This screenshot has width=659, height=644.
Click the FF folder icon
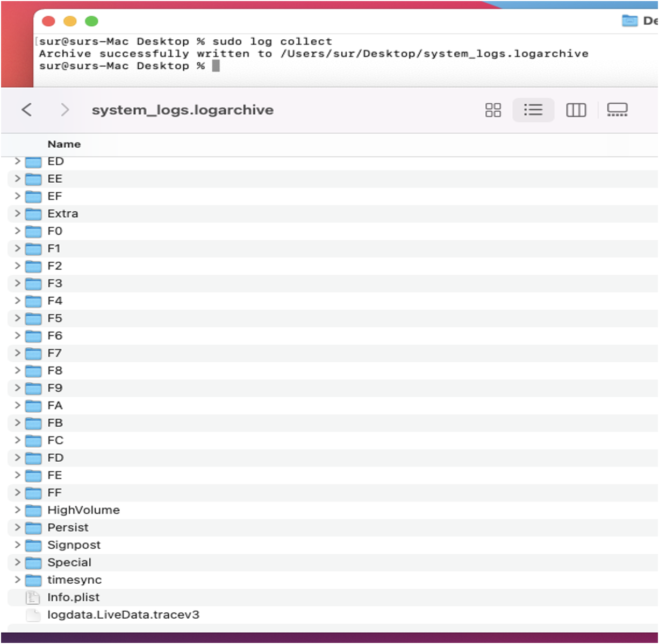pos(33,493)
